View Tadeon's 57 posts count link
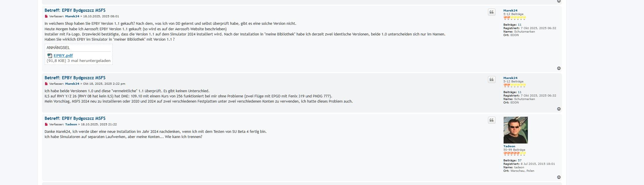The width and height of the screenshot is (644, 185). click(x=519, y=161)
